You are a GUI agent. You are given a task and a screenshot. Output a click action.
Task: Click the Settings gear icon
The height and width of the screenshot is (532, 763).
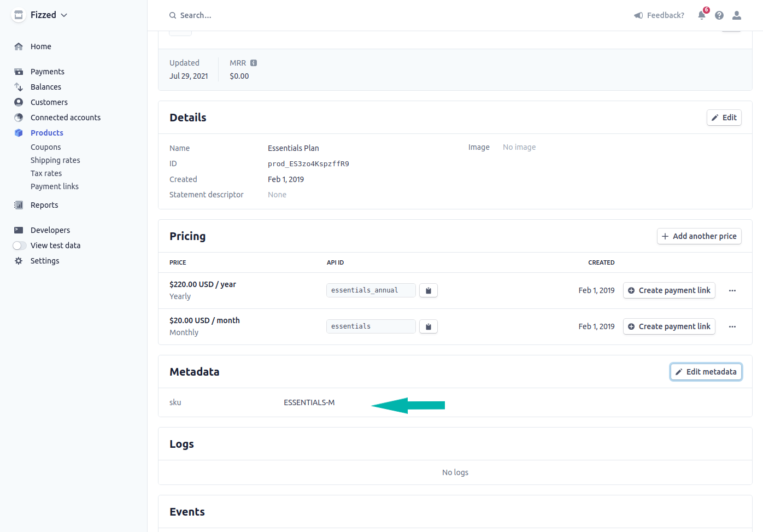[x=19, y=261]
